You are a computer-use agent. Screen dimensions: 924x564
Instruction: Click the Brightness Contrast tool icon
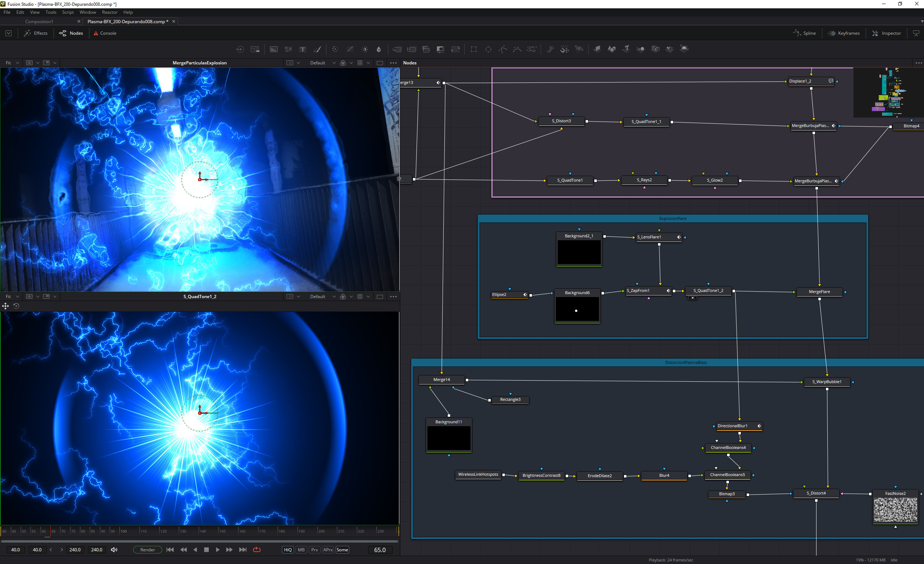(364, 49)
